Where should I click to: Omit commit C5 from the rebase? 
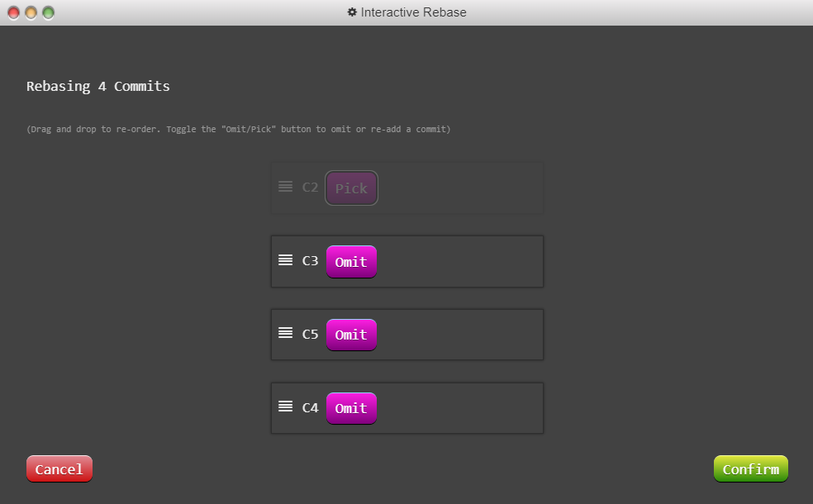click(351, 335)
